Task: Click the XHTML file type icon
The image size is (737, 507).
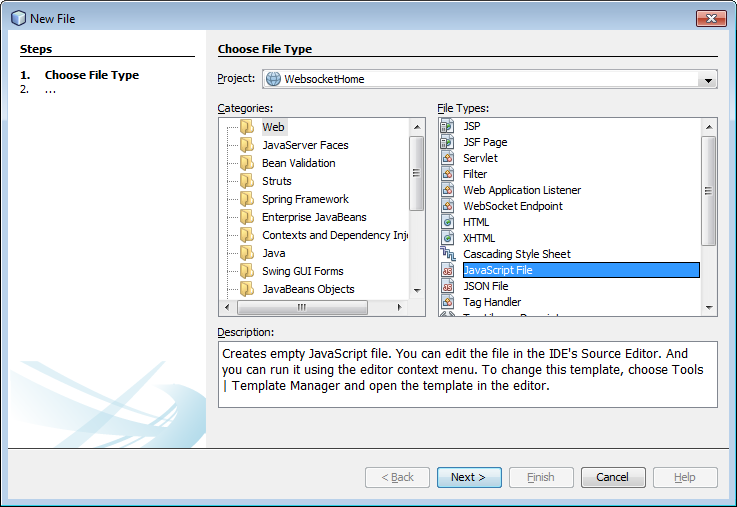Action: [x=447, y=238]
